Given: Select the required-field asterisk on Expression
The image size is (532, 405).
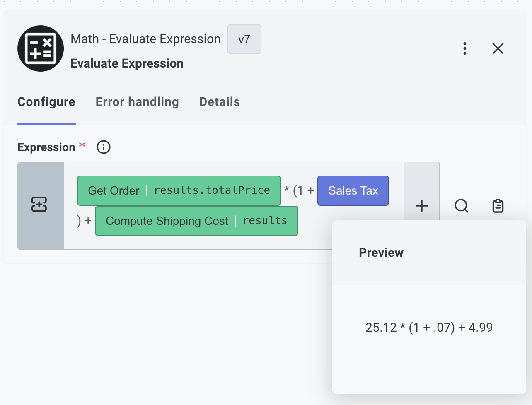Looking at the screenshot, I should [82, 145].
